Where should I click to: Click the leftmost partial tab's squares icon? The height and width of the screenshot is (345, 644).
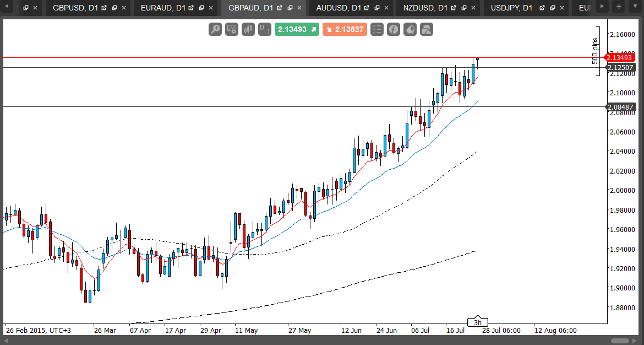coord(26,8)
